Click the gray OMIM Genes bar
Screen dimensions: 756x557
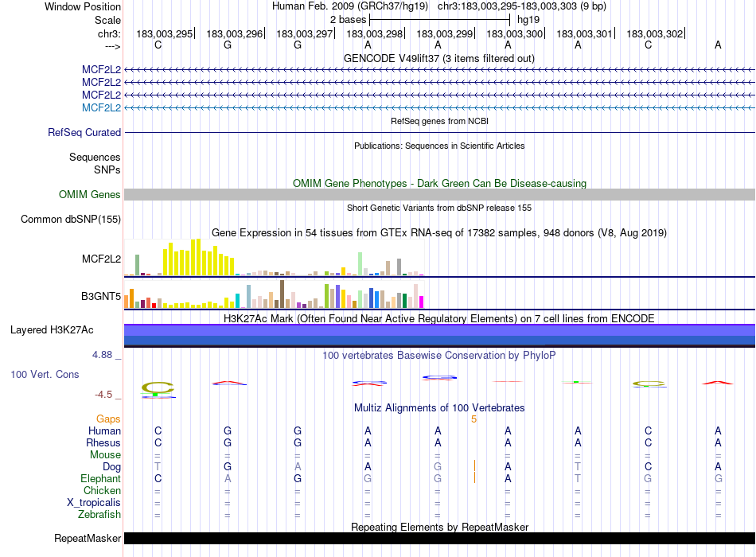pyautogui.click(x=439, y=195)
